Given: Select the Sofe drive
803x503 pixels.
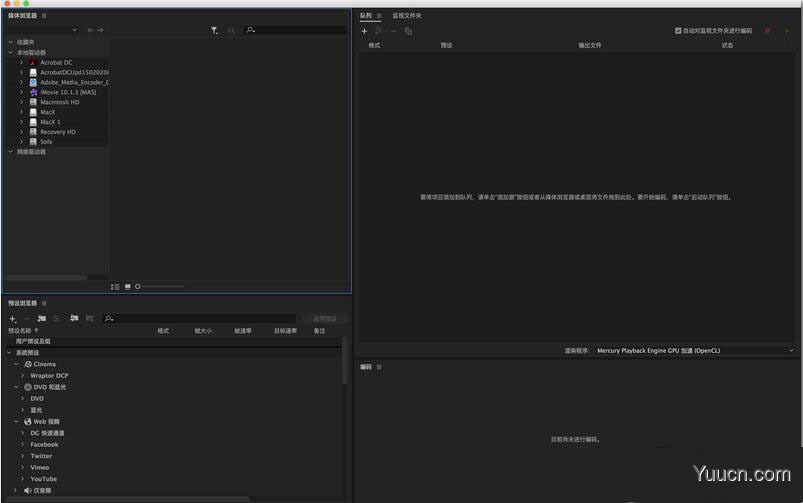Looking at the screenshot, I should point(46,142).
